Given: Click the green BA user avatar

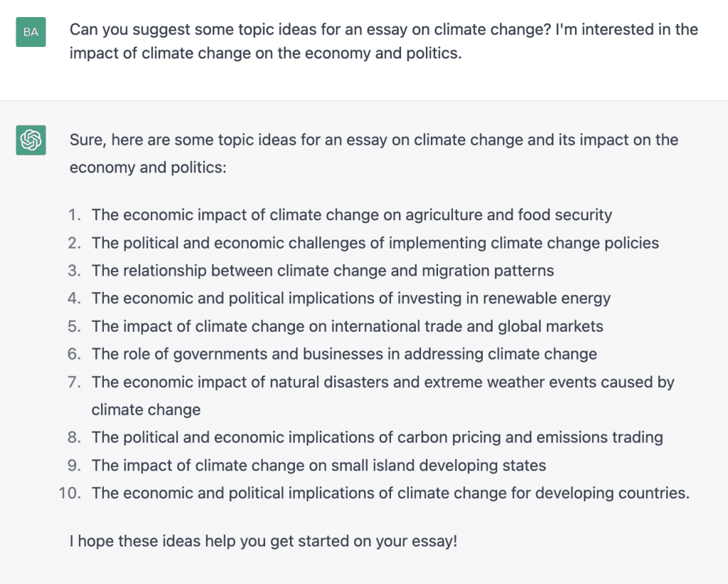Looking at the screenshot, I should tap(31, 32).
